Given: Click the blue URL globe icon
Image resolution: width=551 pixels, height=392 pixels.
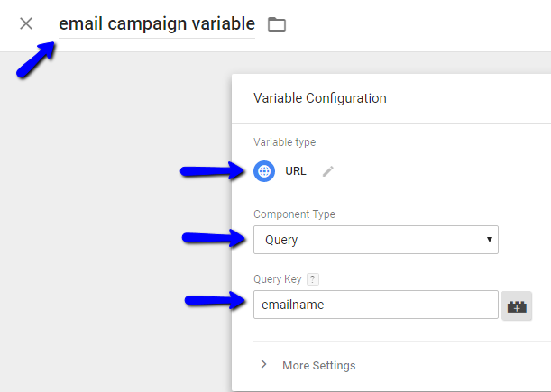Looking at the screenshot, I should (264, 171).
